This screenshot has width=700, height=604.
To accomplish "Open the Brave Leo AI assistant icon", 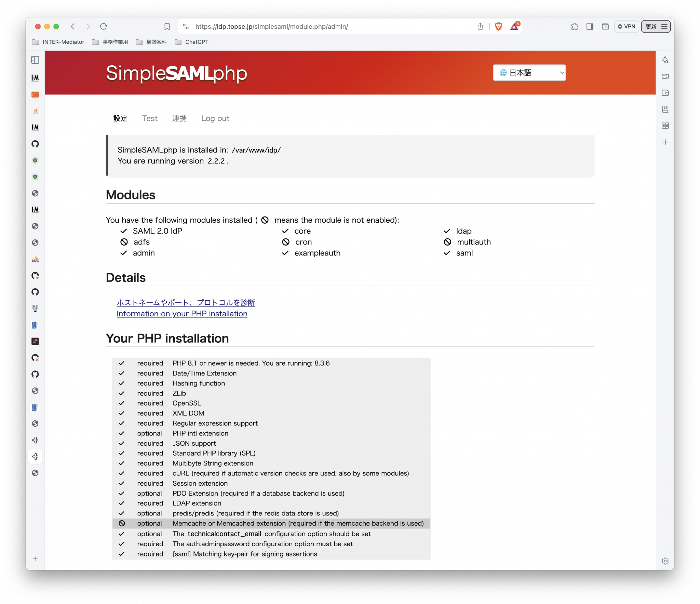I will pyautogui.click(x=665, y=60).
